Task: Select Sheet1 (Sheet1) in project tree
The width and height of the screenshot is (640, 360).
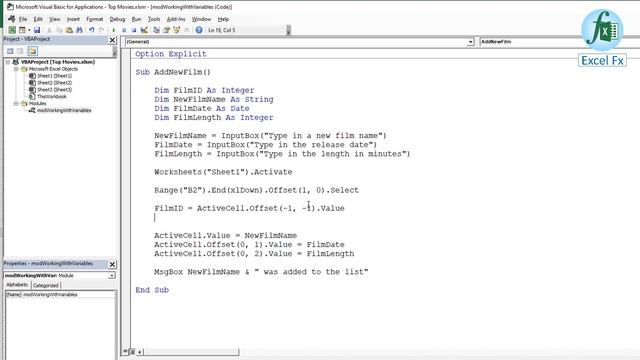Action: pos(54,76)
